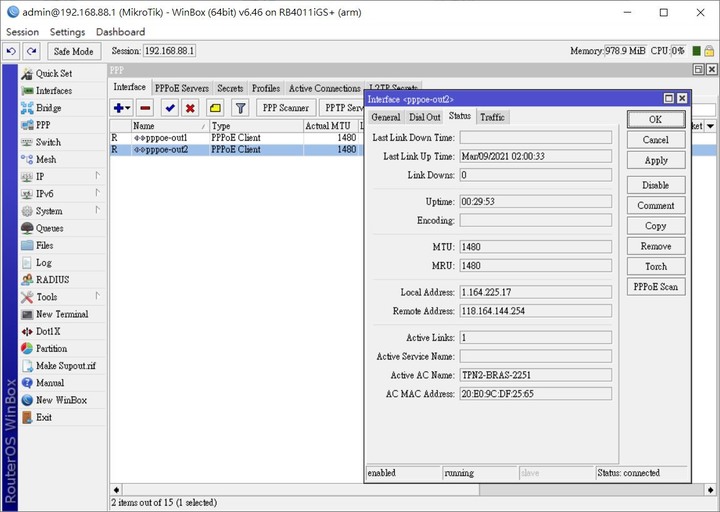The height and width of the screenshot is (512, 720).
Task: Switch to Secrets tab
Action: tap(230, 88)
